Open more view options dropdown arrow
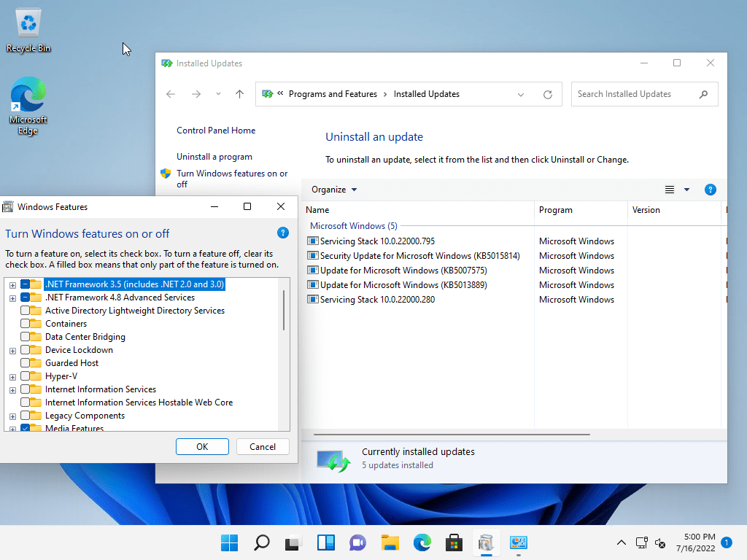Screen dimensions: 747x560 click(686, 190)
